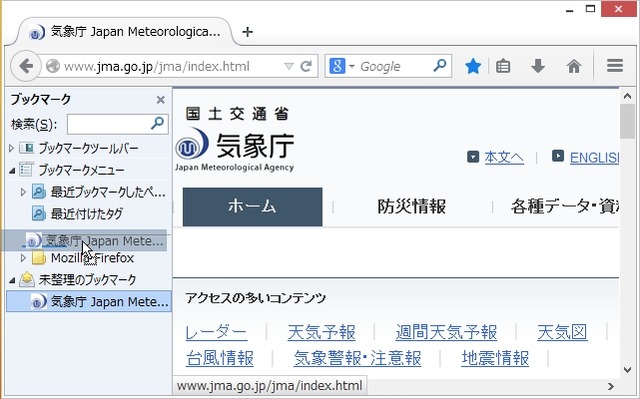
Task: Open the 防災情報 navigation tab
Action: [x=411, y=206]
